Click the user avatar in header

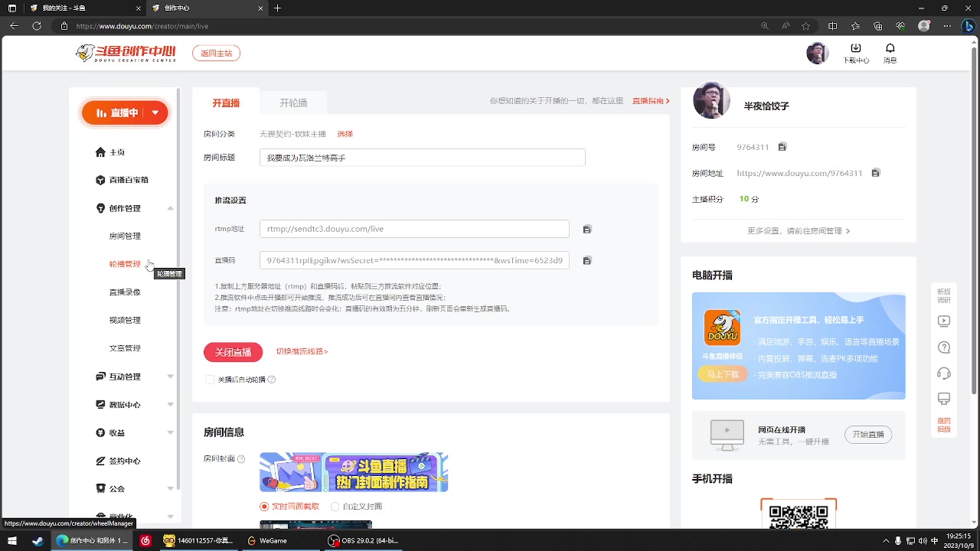click(818, 53)
